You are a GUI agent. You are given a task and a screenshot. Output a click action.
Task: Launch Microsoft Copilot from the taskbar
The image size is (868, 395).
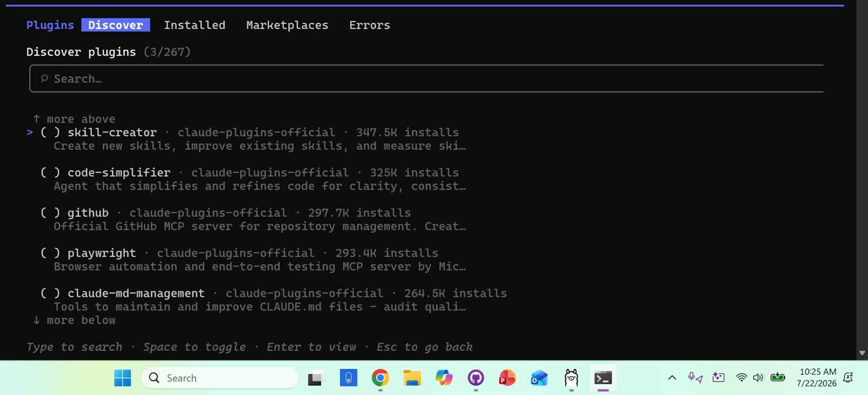pyautogui.click(x=443, y=378)
